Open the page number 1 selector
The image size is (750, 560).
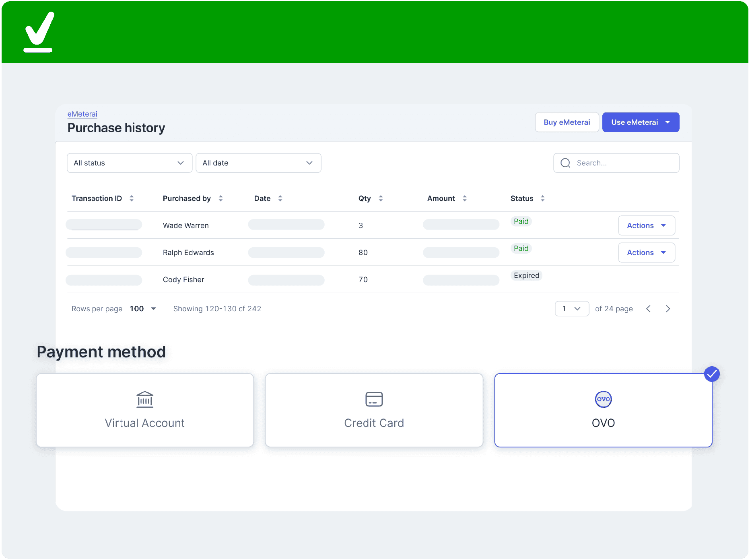click(x=572, y=309)
